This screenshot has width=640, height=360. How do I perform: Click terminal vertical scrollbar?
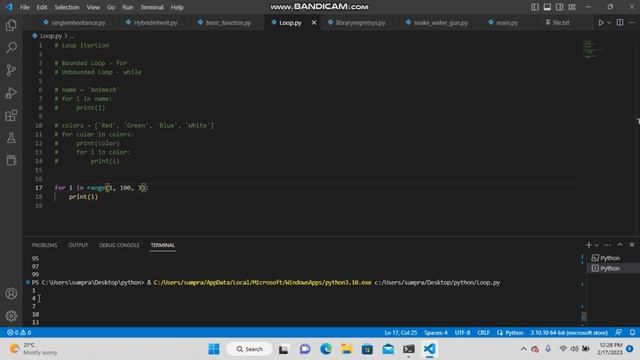point(584,316)
